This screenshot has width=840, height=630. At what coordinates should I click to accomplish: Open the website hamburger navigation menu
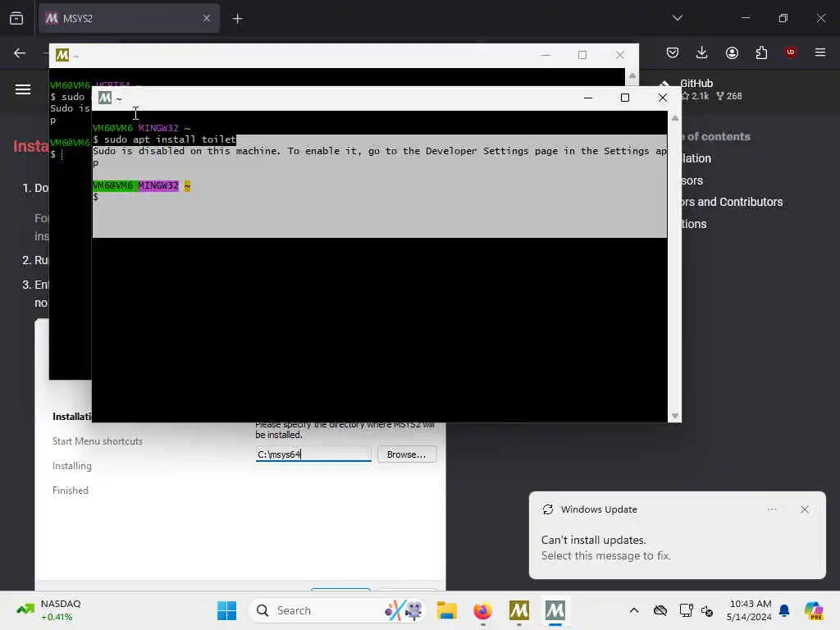[x=22, y=89]
